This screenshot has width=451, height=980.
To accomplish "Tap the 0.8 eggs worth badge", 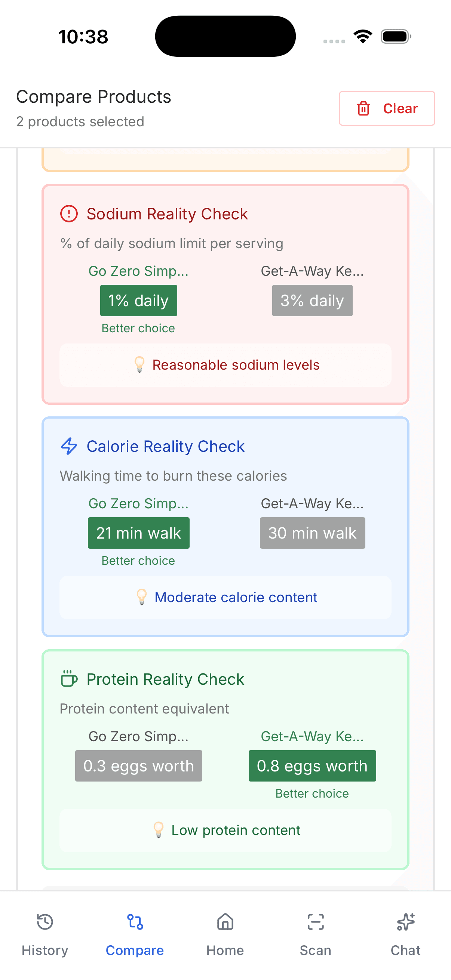I will pyautogui.click(x=312, y=766).
